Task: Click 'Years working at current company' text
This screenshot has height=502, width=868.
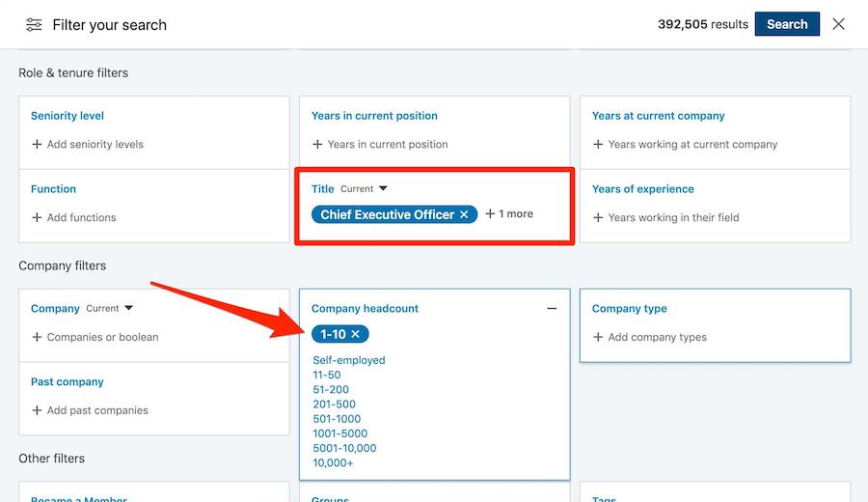Action: [692, 144]
